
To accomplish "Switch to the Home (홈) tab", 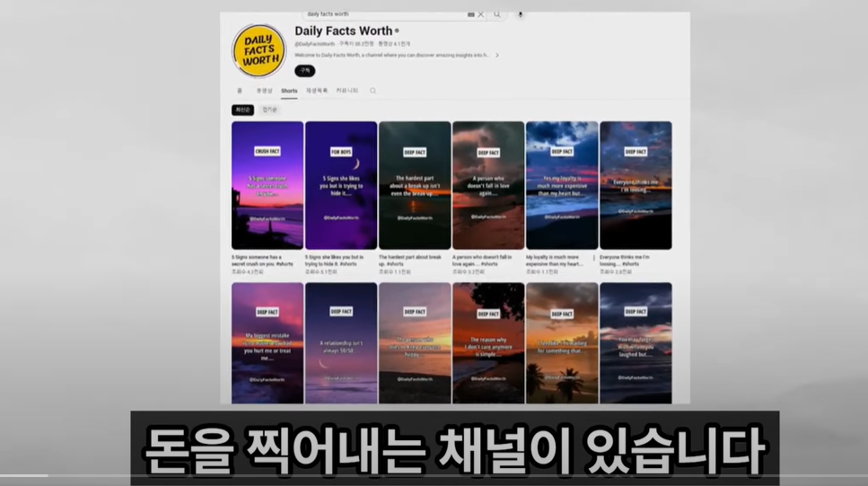I will click(240, 91).
